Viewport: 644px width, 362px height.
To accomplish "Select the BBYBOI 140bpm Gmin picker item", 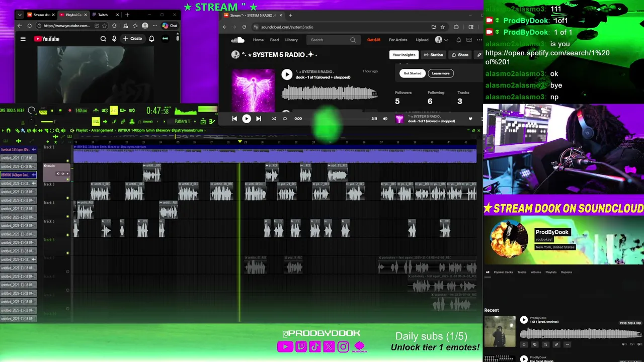I will coord(18,175).
